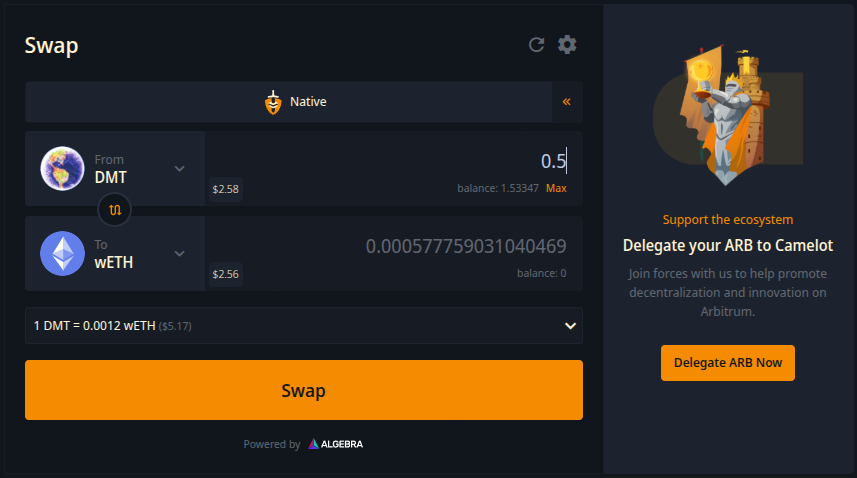Viewport: 857px width, 478px height.
Task: Select the Native routing tab
Action: pos(289,102)
